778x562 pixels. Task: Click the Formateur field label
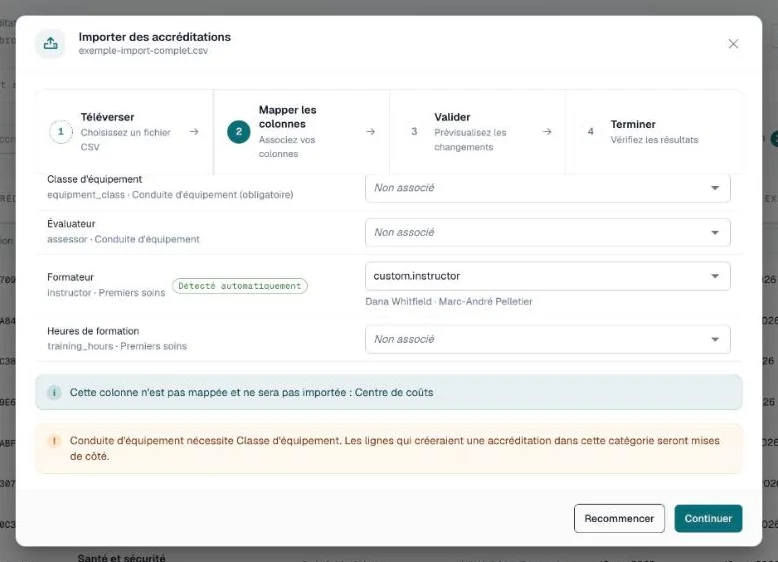(x=70, y=277)
